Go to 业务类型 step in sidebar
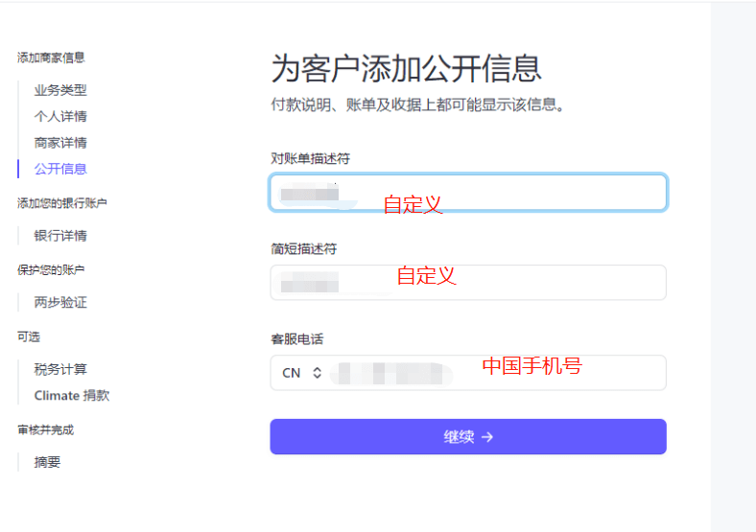Viewport: 756px width, 532px height. [60, 90]
